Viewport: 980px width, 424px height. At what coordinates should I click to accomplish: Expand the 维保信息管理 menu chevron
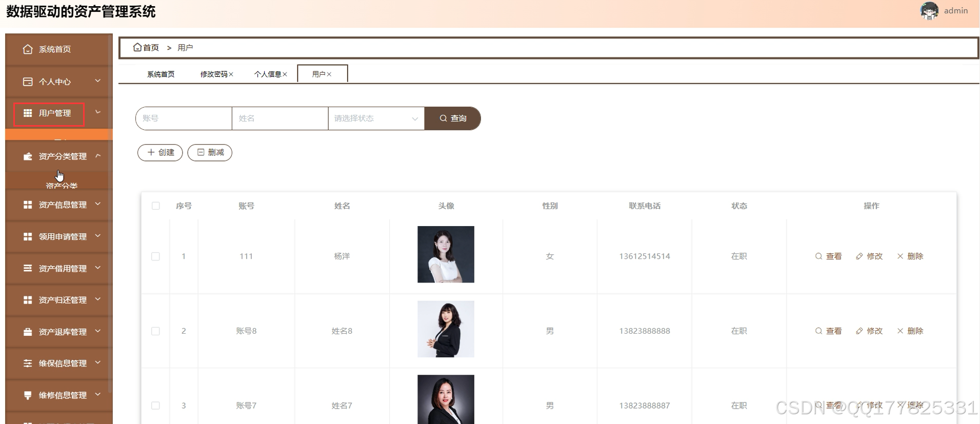[98, 362]
